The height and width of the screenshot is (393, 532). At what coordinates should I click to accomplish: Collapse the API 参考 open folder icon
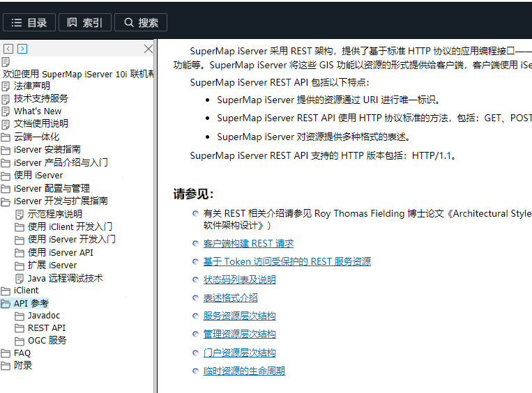coord(6,304)
